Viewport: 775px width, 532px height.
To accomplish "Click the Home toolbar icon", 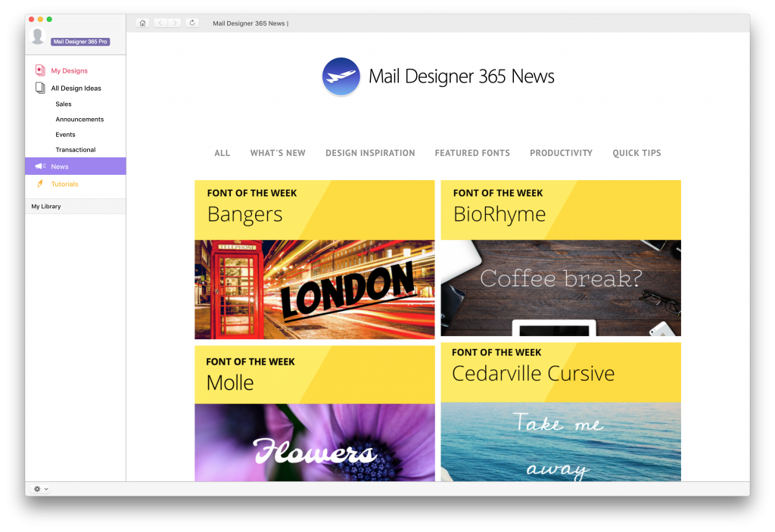I will [142, 23].
